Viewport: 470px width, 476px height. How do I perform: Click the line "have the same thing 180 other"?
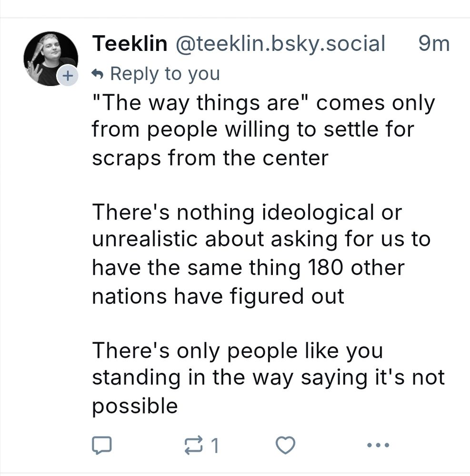coord(248,267)
